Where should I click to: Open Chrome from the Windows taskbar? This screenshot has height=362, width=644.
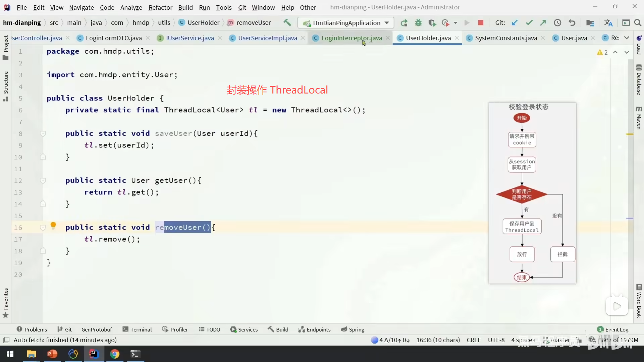[x=115, y=354]
